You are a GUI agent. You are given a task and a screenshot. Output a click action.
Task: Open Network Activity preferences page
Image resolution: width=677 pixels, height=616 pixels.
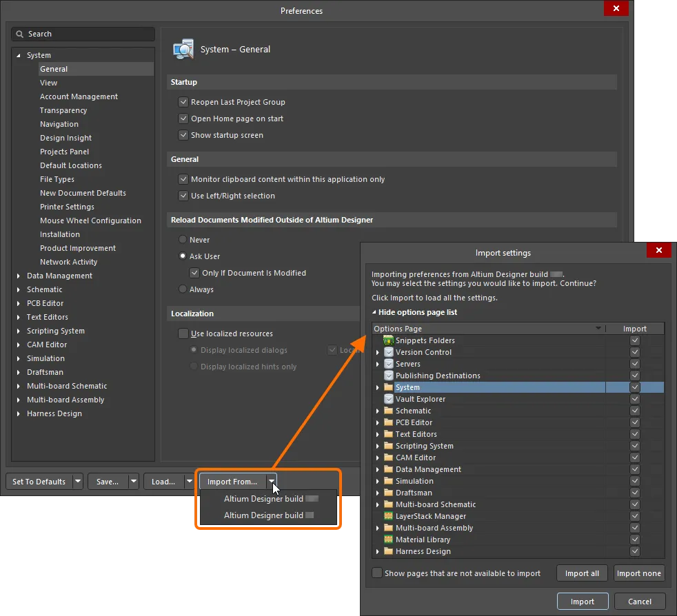[x=68, y=262]
